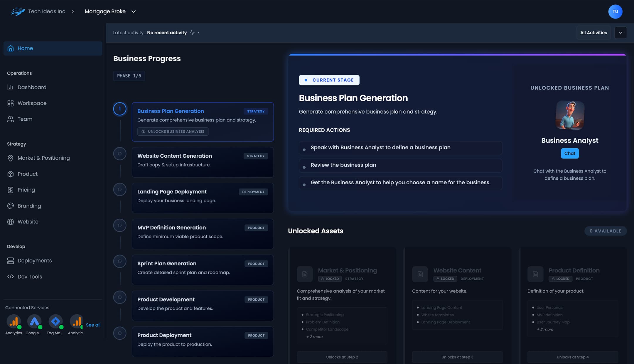See all connected services

(x=93, y=325)
